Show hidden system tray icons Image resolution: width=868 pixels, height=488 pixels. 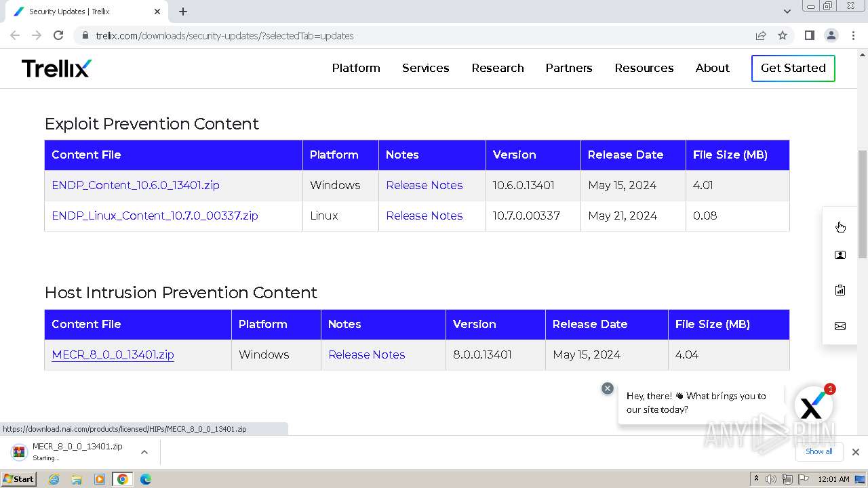coord(756,479)
